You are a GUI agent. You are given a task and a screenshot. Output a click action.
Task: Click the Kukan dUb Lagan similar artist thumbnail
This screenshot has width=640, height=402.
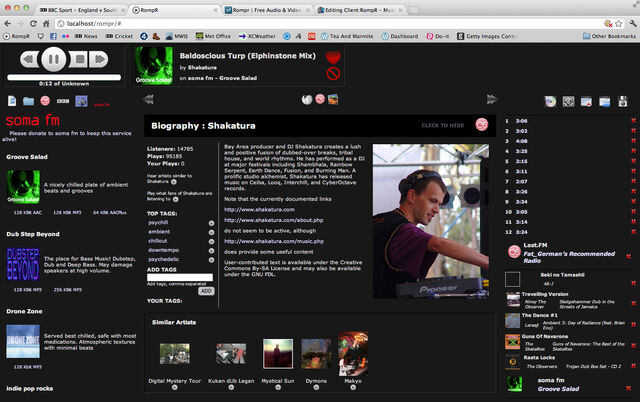231,353
